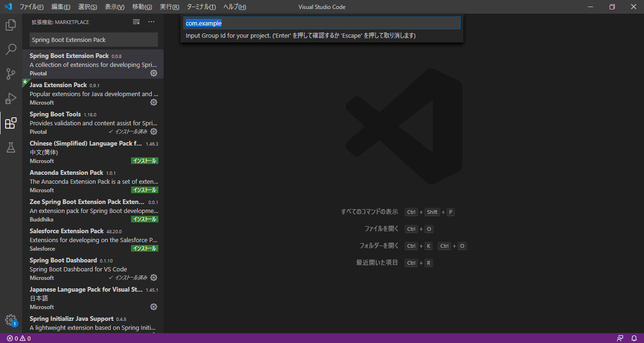Click the Group Id input field
The width and height of the screenshot is (644, 343).
click(x=322, y=23)
